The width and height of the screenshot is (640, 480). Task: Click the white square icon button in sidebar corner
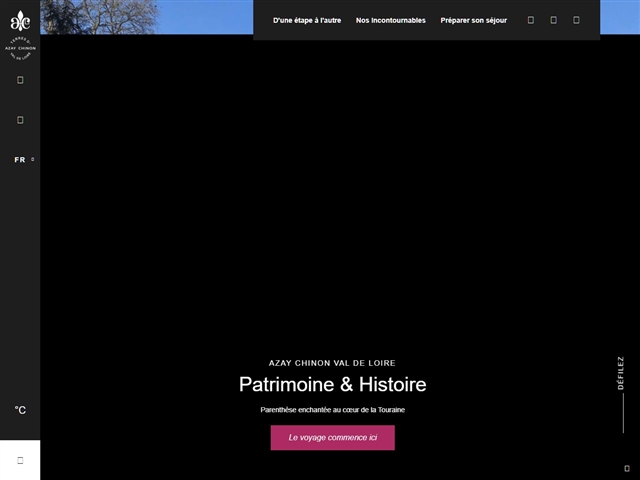click(20, 460)
